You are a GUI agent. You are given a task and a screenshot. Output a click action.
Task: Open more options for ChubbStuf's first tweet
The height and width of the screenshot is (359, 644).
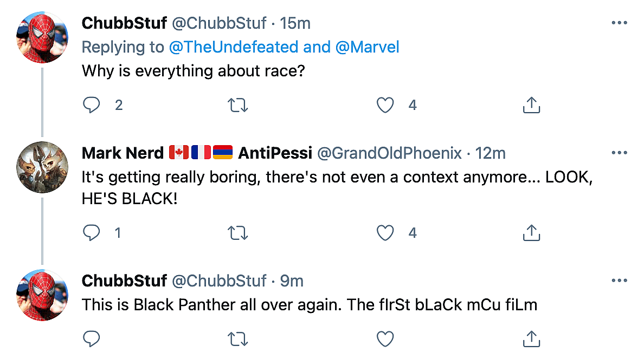[619, 23]
